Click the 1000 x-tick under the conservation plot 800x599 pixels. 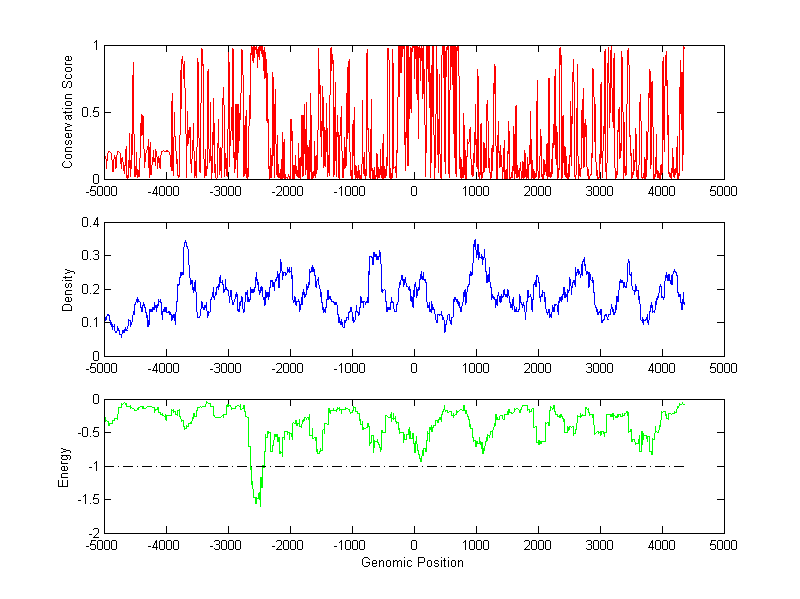(476, 191)
